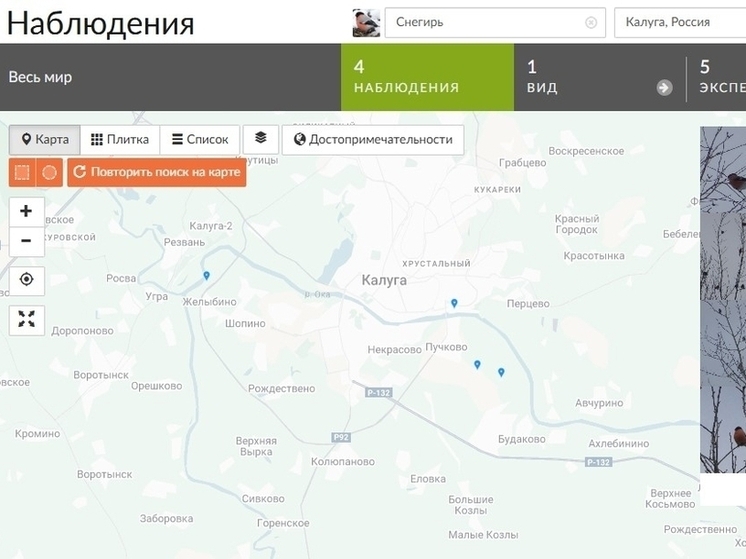Image resolution: width=746 pixels, height=559 pixels.
Task: Open the map layers menu
Action: pos(261,139)
